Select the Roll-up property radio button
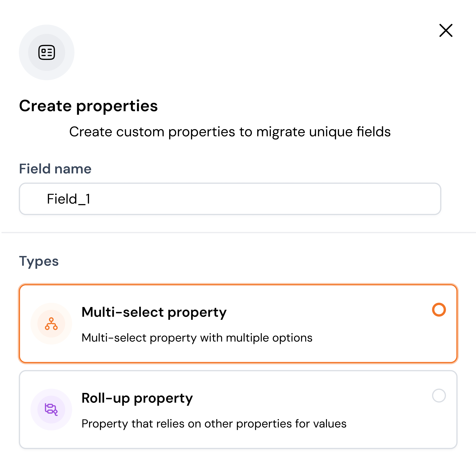This screenshot has height=464, width=476. pyautogui.click(x=439, y=396)
